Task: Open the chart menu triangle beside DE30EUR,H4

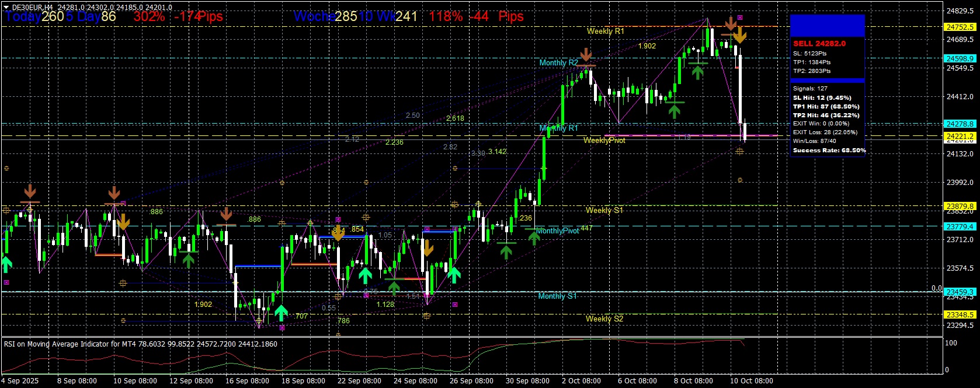Action: (6, 8)
